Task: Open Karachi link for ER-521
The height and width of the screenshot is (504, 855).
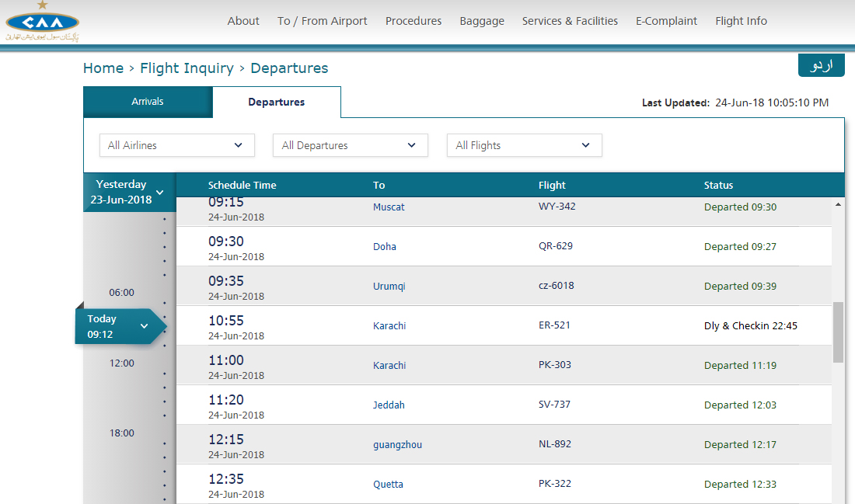Action: (x=389, y=326)
